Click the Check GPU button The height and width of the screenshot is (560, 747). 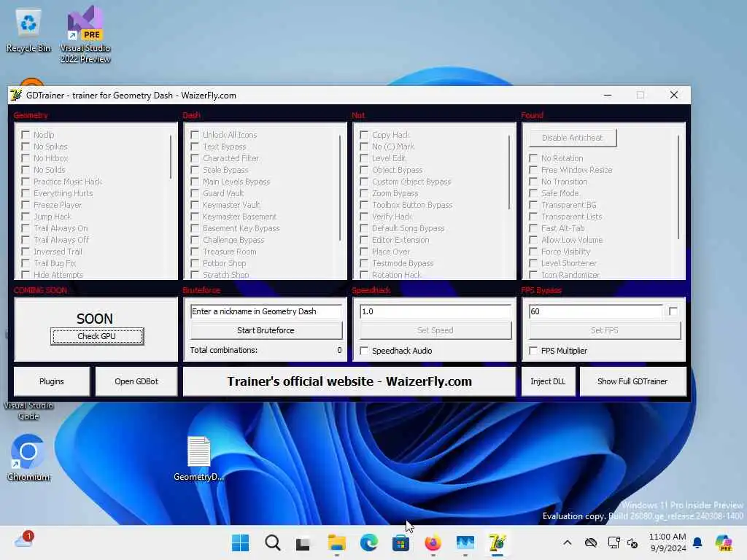[97, 336]
